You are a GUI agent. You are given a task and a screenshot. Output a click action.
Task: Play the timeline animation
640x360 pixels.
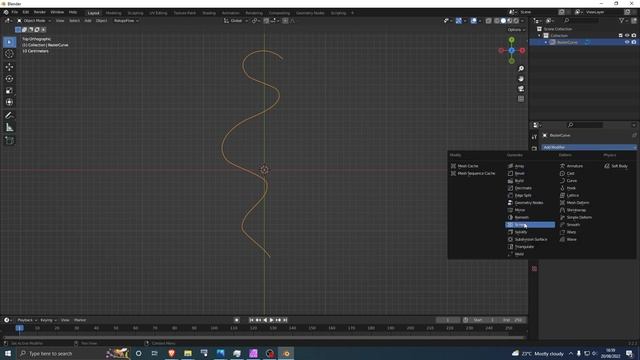271,320
